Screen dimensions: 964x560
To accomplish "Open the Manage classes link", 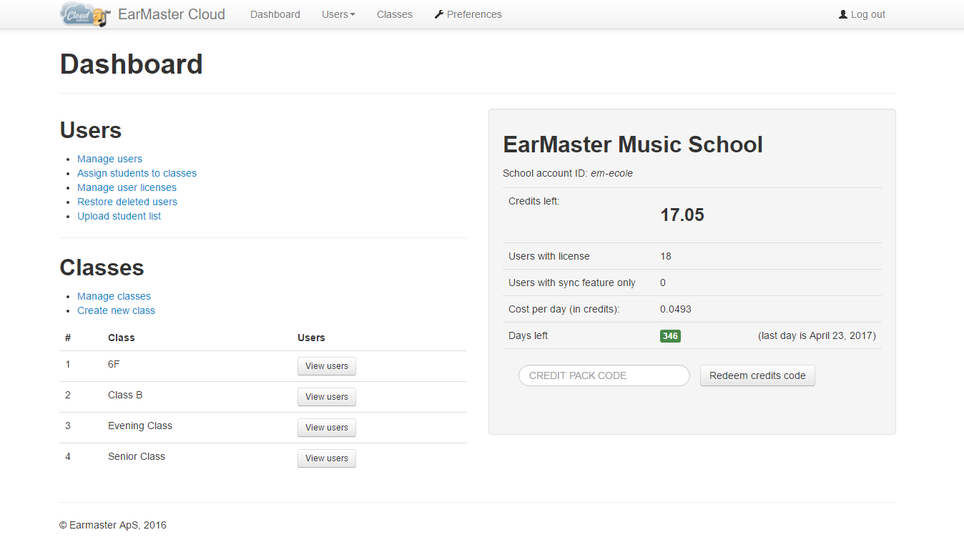I will coord(114,296).
